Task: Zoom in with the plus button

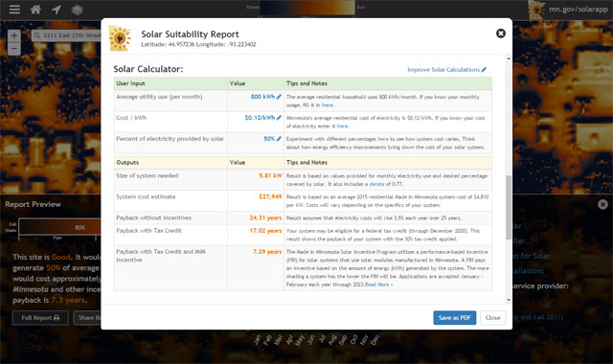Action: pos(14,35)
